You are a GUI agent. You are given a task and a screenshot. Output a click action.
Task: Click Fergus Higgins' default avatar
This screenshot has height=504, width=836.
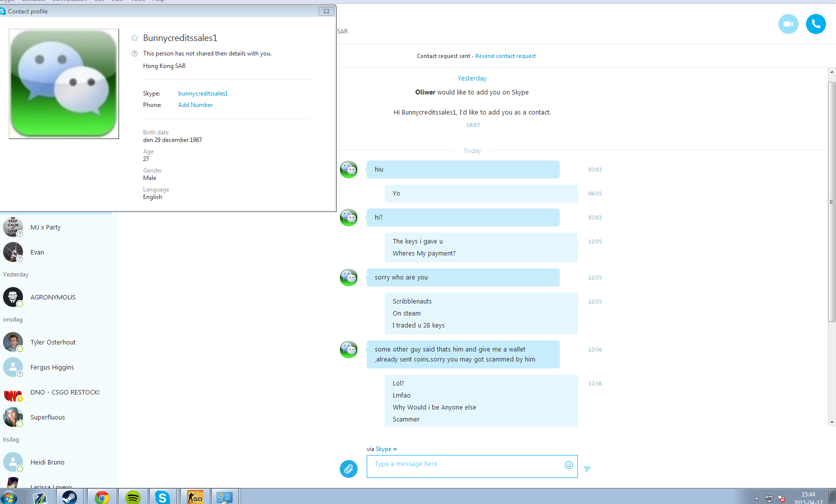pos(13,367)
